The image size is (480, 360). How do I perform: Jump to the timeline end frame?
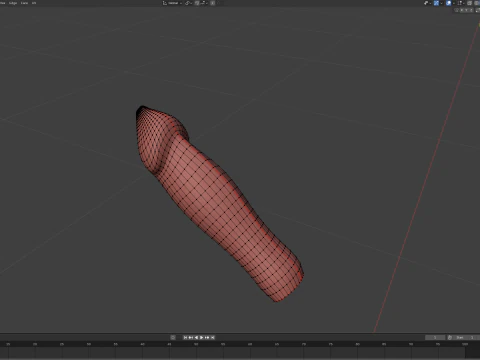(x=212, y=337)
